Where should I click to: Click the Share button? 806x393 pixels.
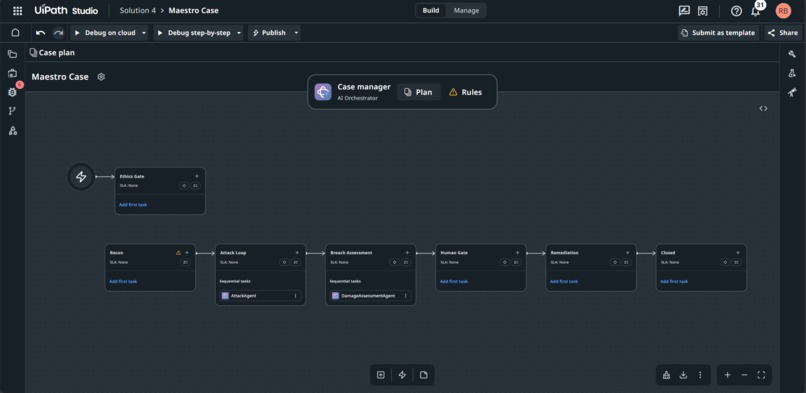[783, 33]
